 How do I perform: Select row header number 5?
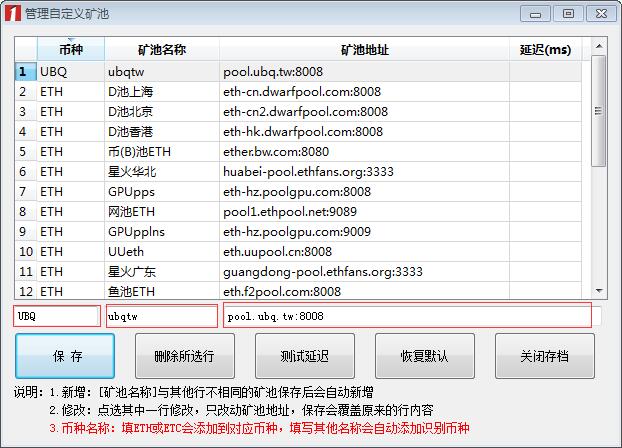26,152
